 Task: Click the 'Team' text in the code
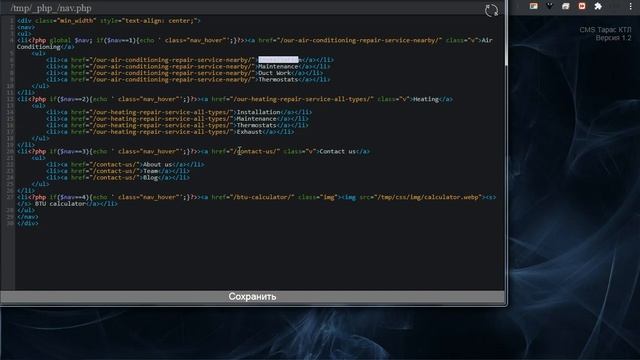pos(151,171)
